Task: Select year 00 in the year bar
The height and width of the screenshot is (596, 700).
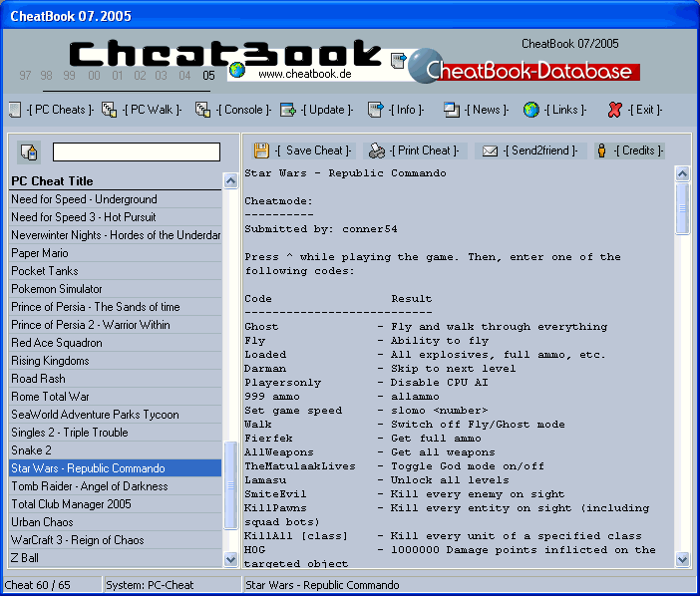Action: pyautogui.click(x=94, y=76)
